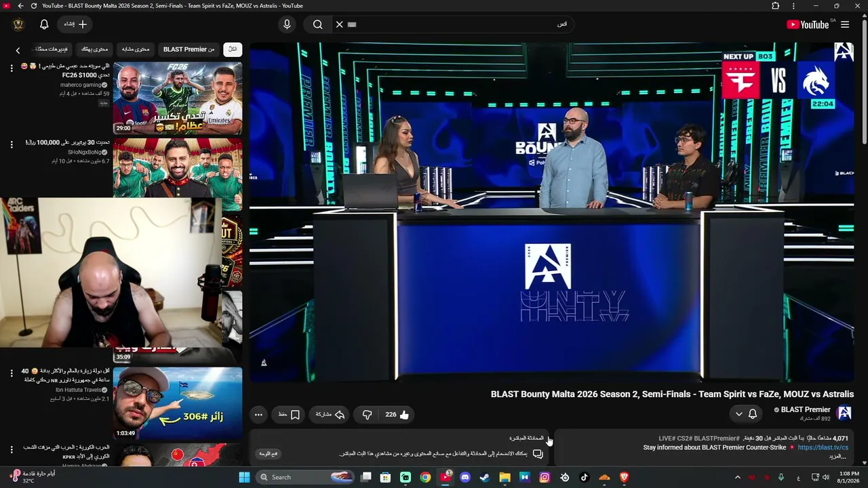This screenshot has width=868, height=488.
Task: Click the #LIVE hashtag in the description
Action: [x=667, y=439]
